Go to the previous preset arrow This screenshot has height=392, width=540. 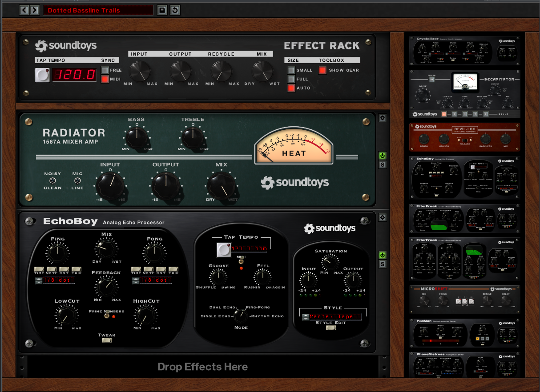[x=24, y=10]
